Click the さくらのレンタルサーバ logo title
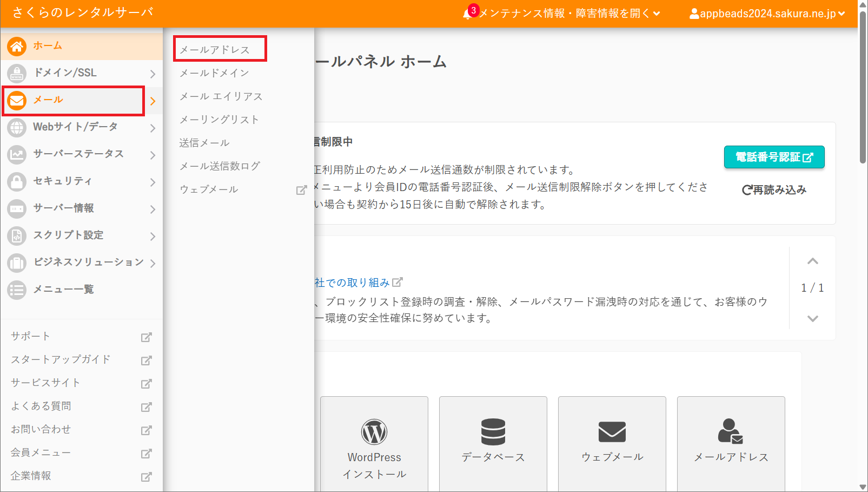 (83, 12)
